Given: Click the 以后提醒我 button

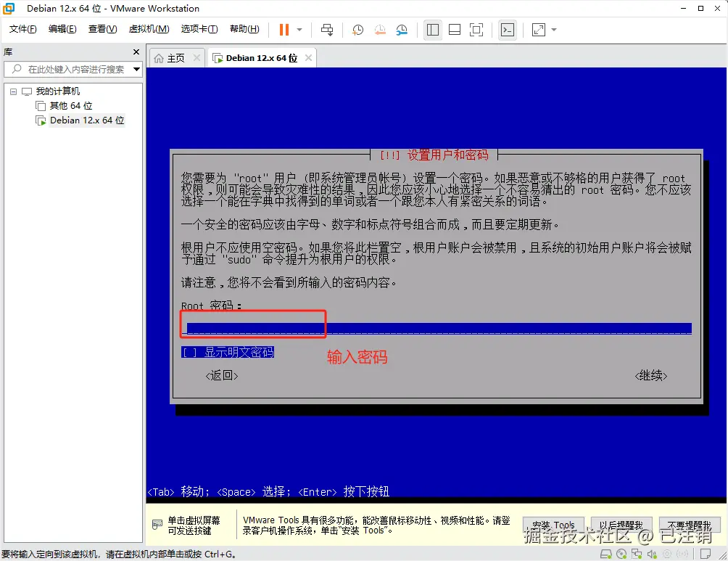Looking at the screenshot, I should pyautogui.click(x=620, y=524).
